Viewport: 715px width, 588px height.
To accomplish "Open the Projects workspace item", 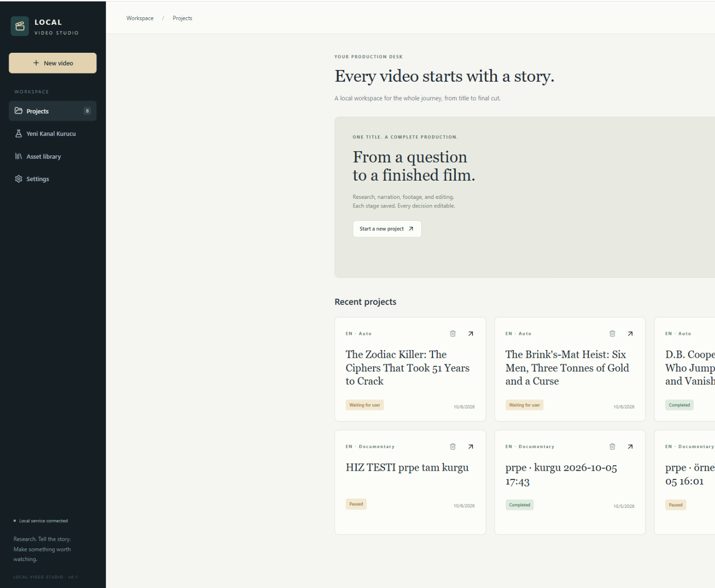I will pos(53,111).
